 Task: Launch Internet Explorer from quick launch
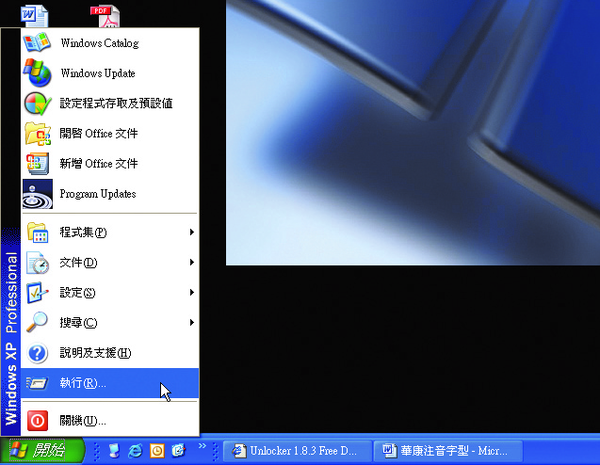135,451
